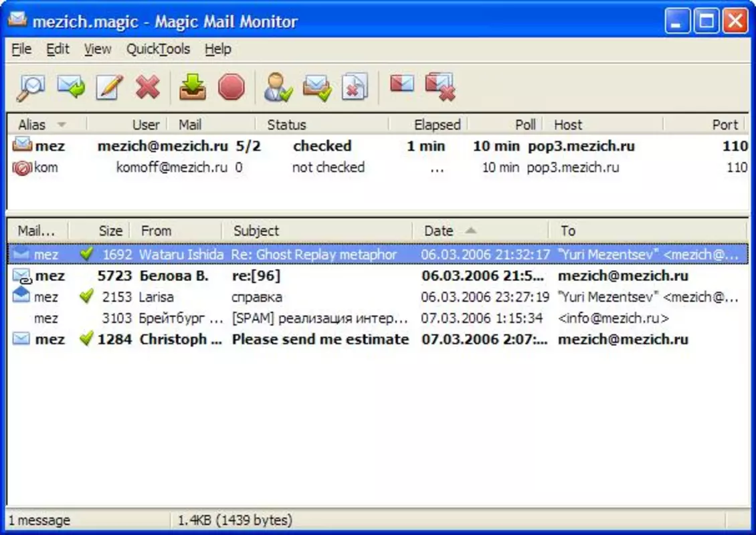Close the Magic Mail Monitor window
Image resolution: width=756 pixels, height=535 pixels.
tap(735, 21)
